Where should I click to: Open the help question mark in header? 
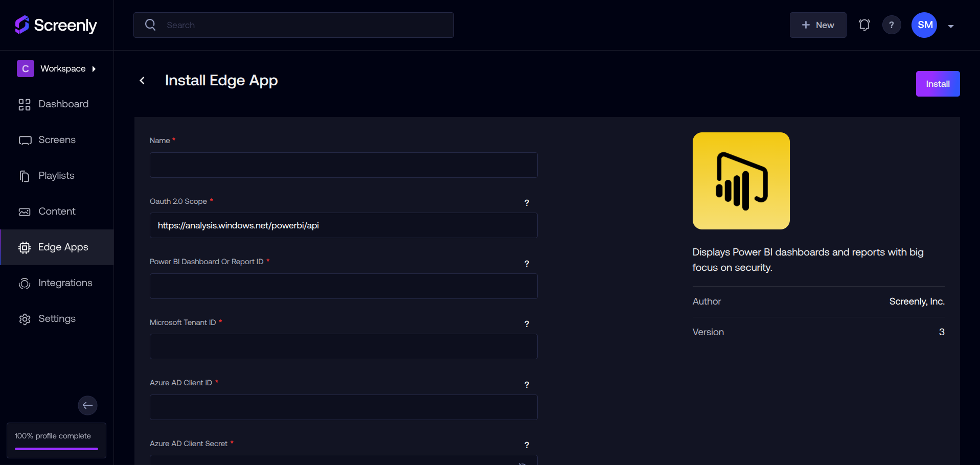(x=892, y=25)
